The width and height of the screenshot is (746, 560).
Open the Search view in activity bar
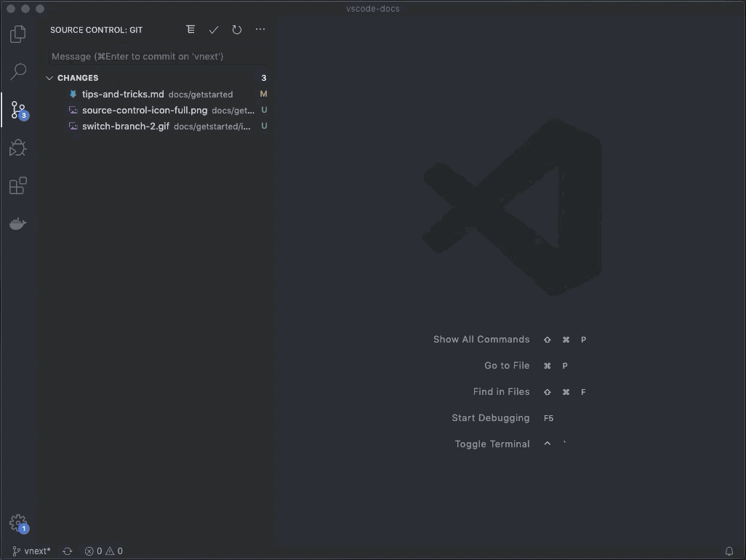tap(18, 72)
